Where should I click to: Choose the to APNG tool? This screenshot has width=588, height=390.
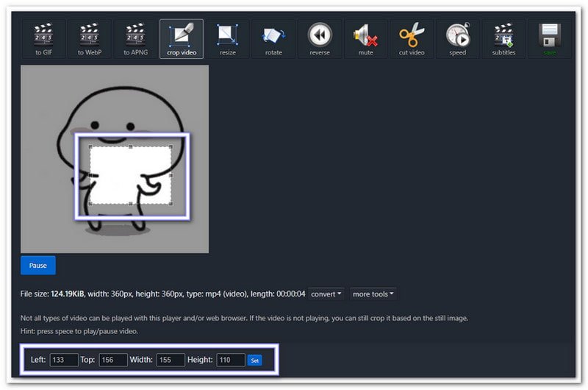(135, 39)
